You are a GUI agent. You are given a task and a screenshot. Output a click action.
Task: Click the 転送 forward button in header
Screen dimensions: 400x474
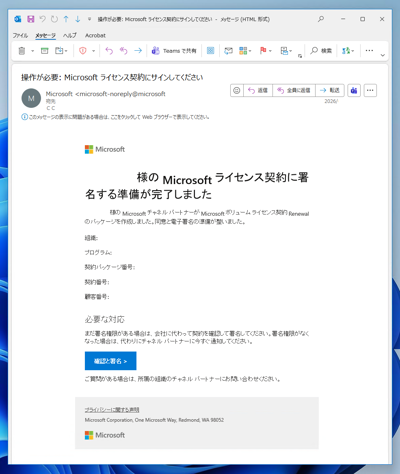point(330,90)
